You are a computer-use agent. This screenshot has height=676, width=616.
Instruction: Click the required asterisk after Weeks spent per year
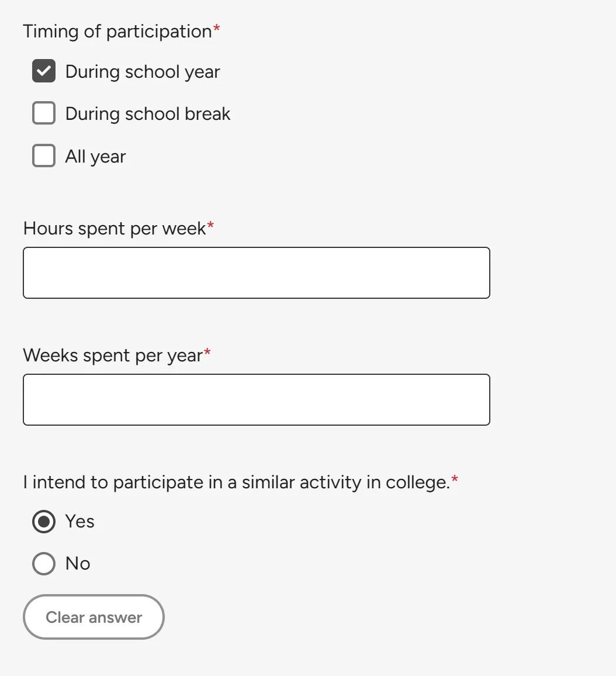tap(207, 353)
